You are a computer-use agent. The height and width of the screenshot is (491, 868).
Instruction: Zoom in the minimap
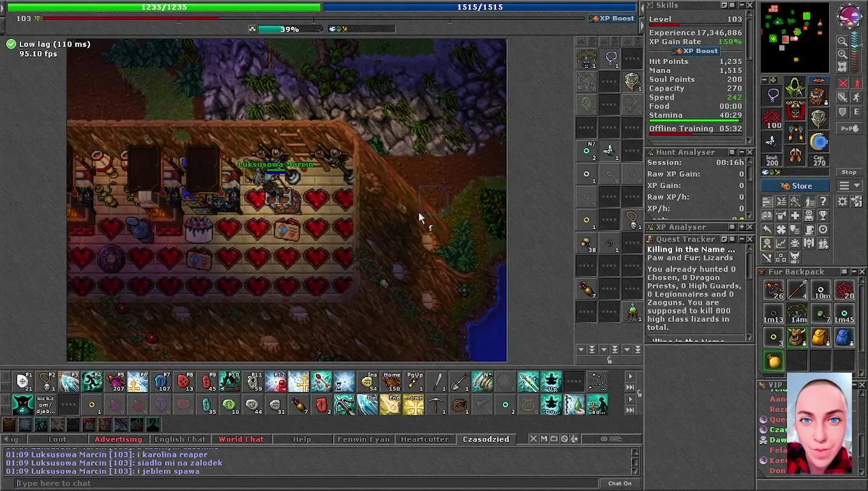[842, 54]
